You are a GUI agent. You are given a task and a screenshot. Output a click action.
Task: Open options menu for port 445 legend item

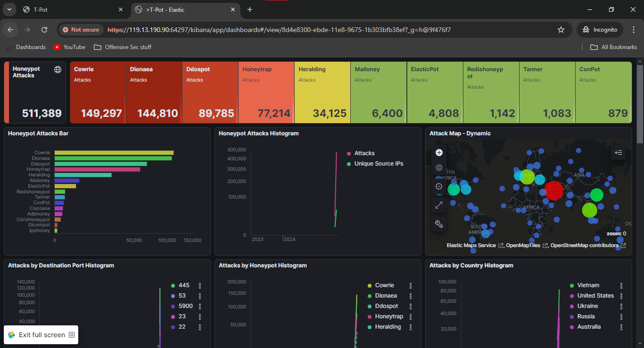pos(200,285)
